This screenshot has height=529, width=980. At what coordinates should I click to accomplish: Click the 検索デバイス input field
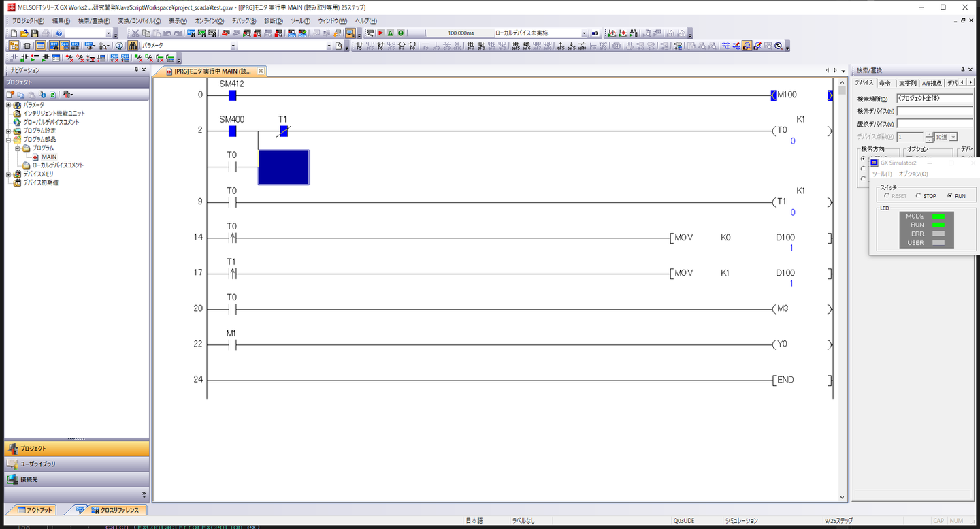935,111
